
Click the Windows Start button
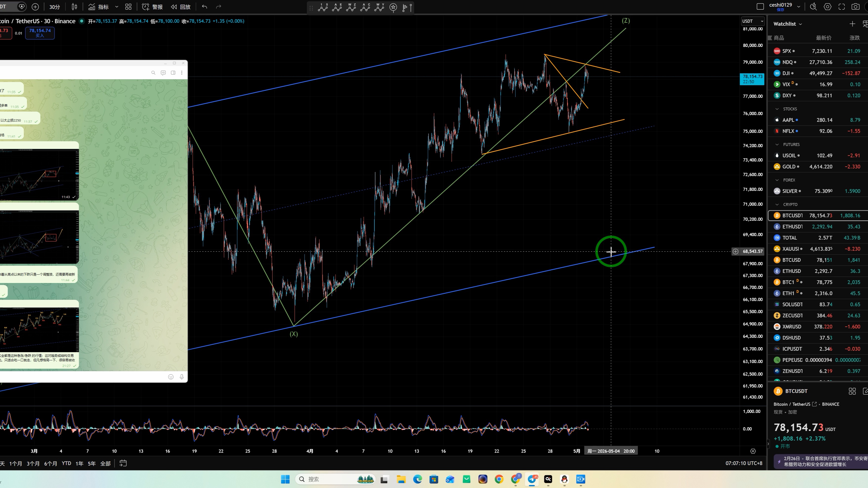[x=285, y=479]
